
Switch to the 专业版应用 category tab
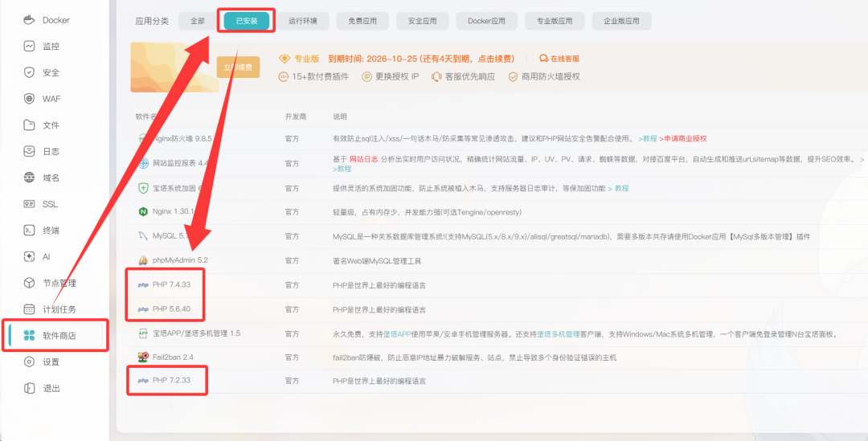pyautogui.click(x=554, y=21)
